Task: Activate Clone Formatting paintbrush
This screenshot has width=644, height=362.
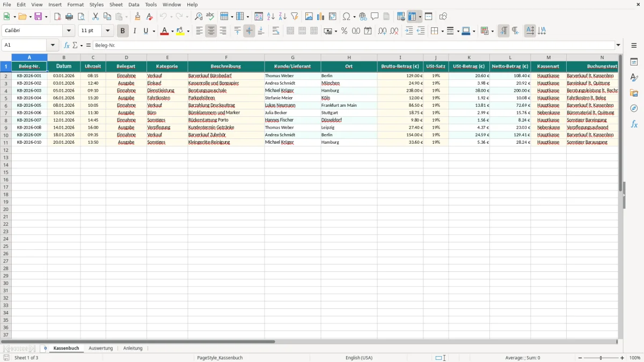Action: (x=138, y=17)
